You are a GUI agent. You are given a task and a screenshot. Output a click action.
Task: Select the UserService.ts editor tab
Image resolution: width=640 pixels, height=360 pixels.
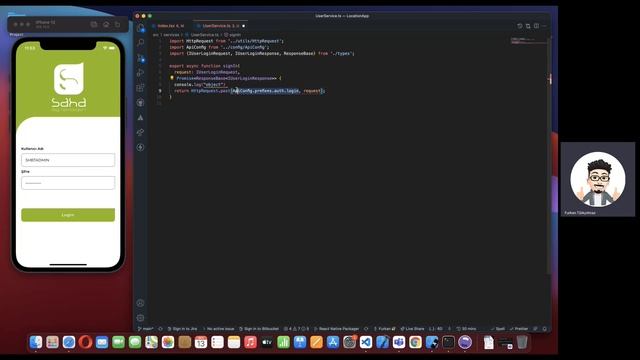point(219,26)
